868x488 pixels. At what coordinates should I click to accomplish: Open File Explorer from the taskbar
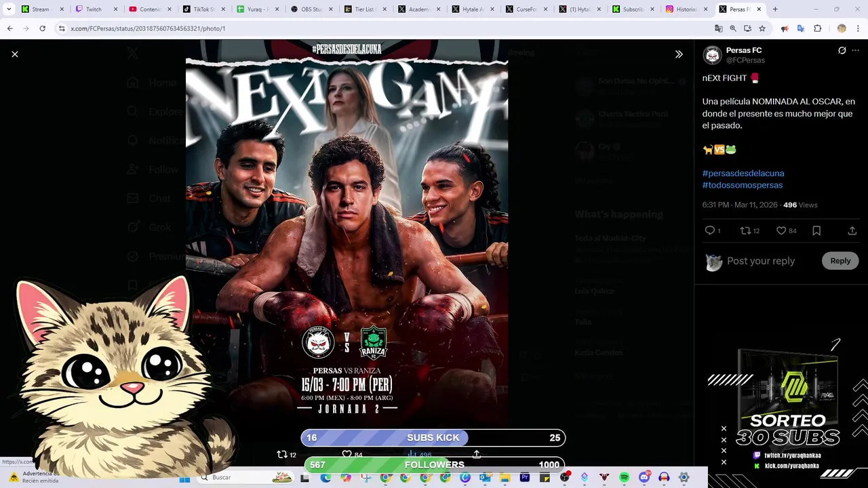505,478
